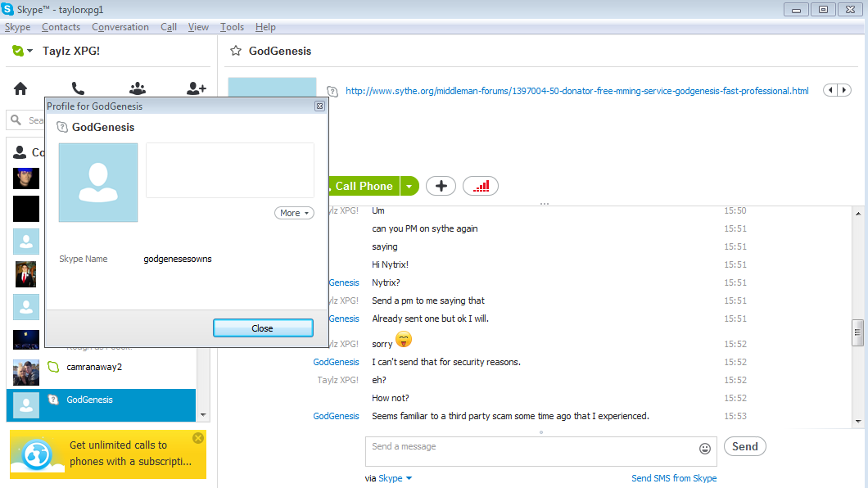Screen dimensions: 868x488
Task: Click the Close button in profile dialog
Action: [x=263, y=328]
